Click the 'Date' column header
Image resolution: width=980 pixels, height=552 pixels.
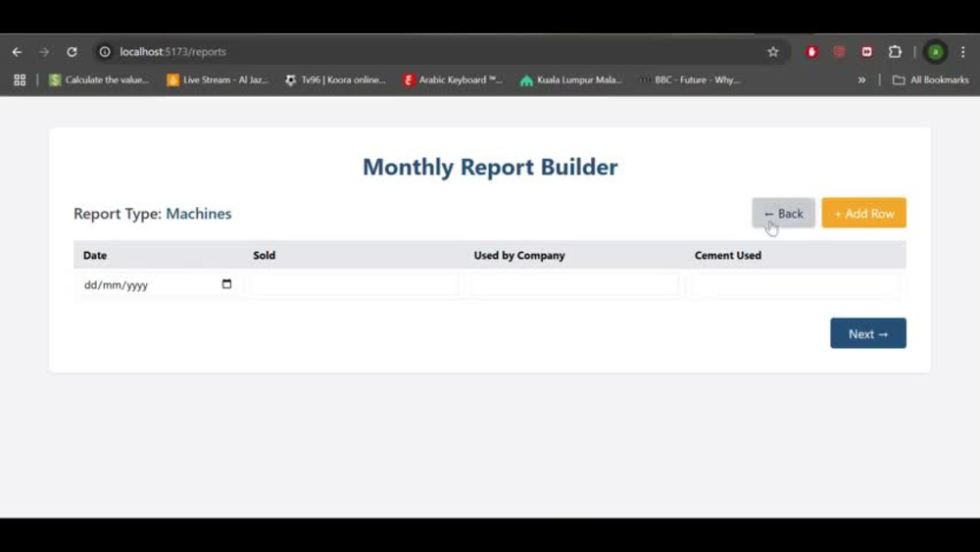point(95,255)
